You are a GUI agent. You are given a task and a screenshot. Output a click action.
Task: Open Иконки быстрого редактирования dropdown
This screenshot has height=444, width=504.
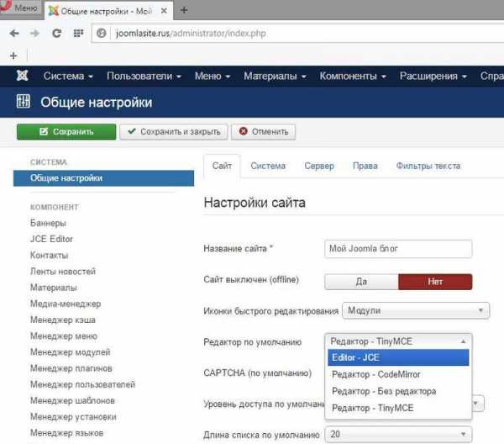click(416, 310)
